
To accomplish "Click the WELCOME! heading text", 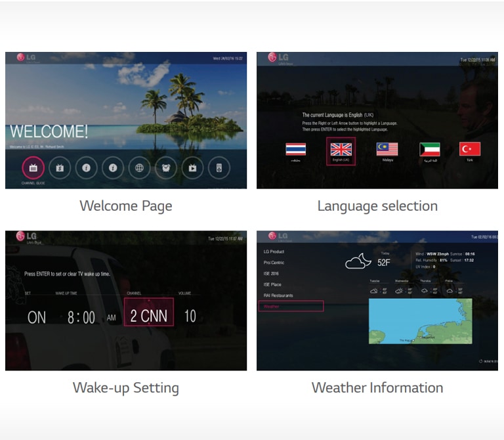I will [x=49, y=131].
